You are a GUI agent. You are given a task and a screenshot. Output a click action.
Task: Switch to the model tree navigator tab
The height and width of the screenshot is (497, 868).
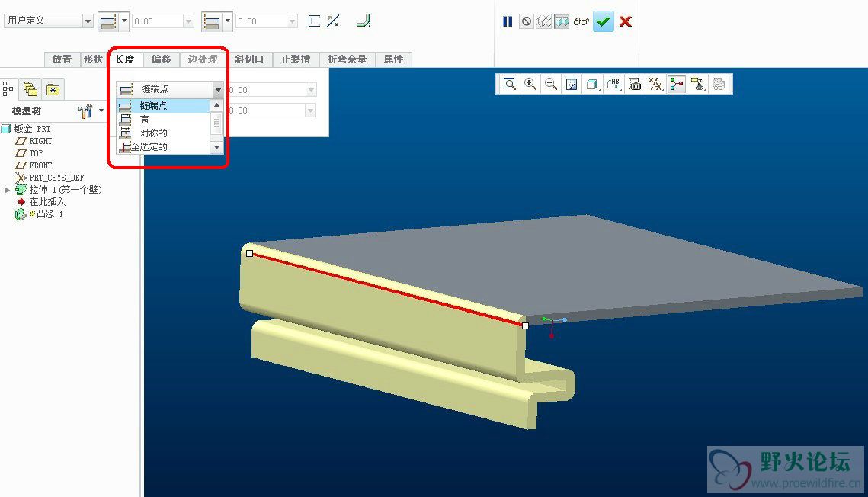pyautogui.click(x=8, y=88)
